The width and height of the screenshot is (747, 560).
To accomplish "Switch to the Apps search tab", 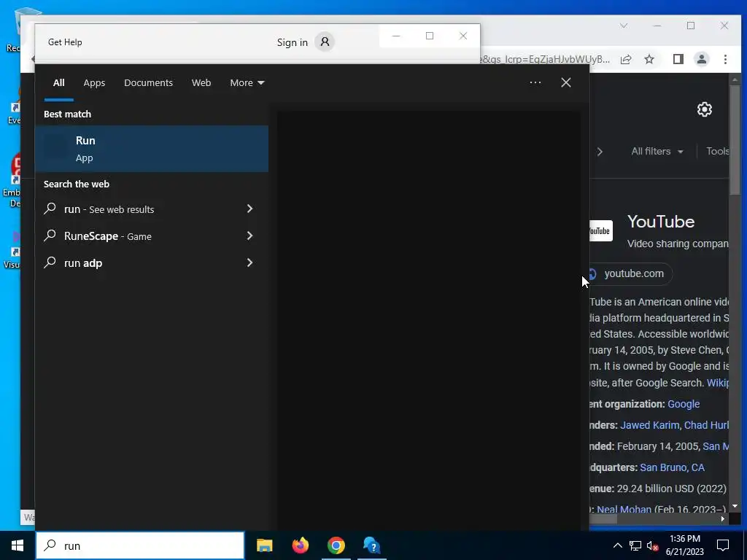I will (x=94, y=83).
